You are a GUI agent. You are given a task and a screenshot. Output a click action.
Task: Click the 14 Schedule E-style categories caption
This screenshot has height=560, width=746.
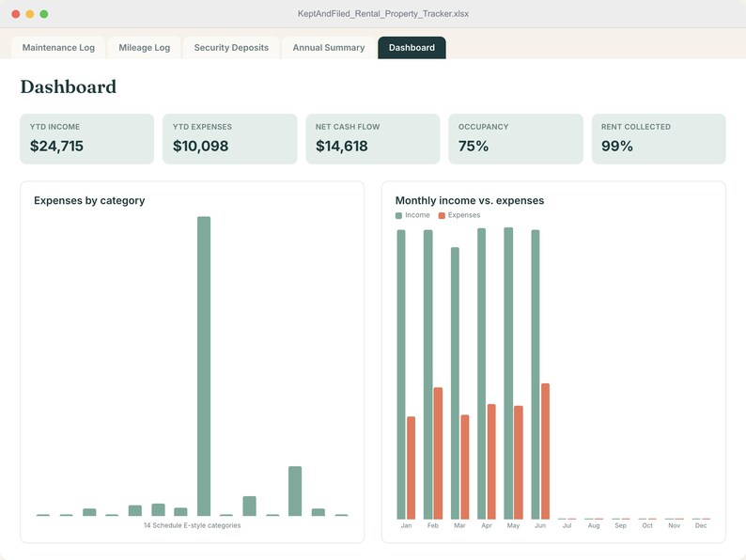pos(193,525)
